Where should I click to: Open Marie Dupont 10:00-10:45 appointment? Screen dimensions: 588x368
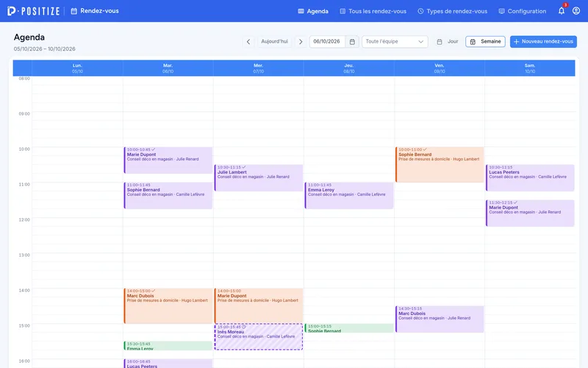click(168, 160)
